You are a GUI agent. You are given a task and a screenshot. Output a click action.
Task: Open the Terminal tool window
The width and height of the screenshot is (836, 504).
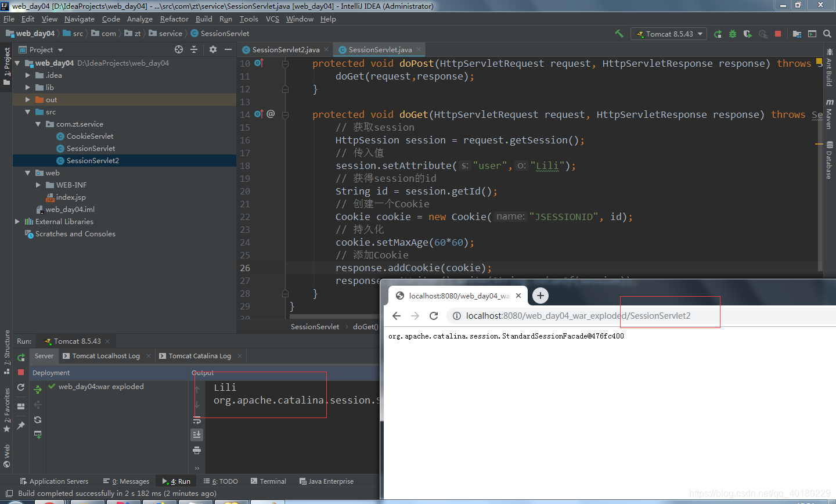click(268, 481)
